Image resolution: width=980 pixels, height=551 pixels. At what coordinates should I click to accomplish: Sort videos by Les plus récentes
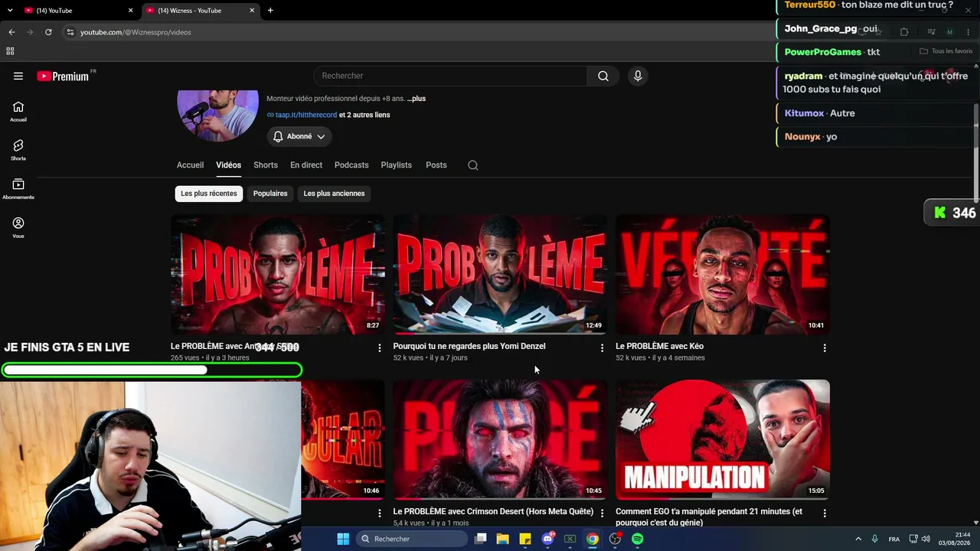point(209,194)
